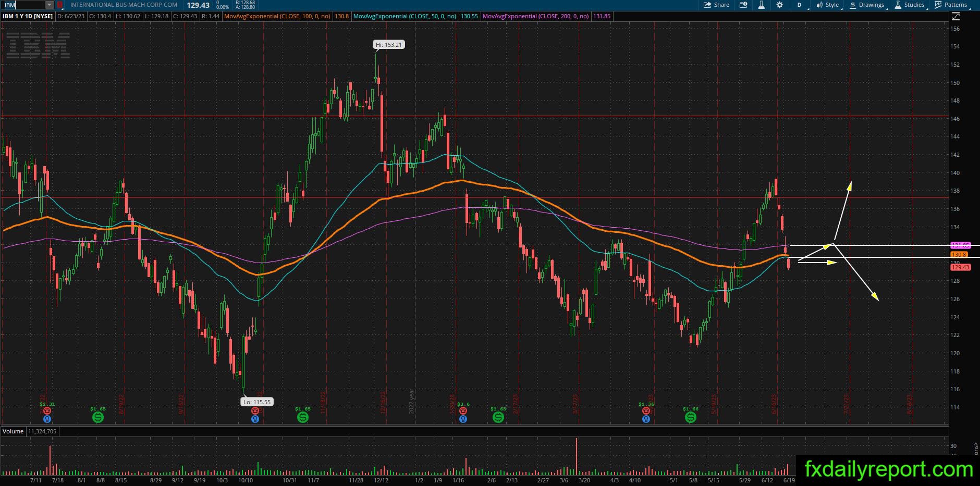Viewport: 980px width, 486px height.
Task: Click the O: 130.4 open value
Action: (100, 16)
